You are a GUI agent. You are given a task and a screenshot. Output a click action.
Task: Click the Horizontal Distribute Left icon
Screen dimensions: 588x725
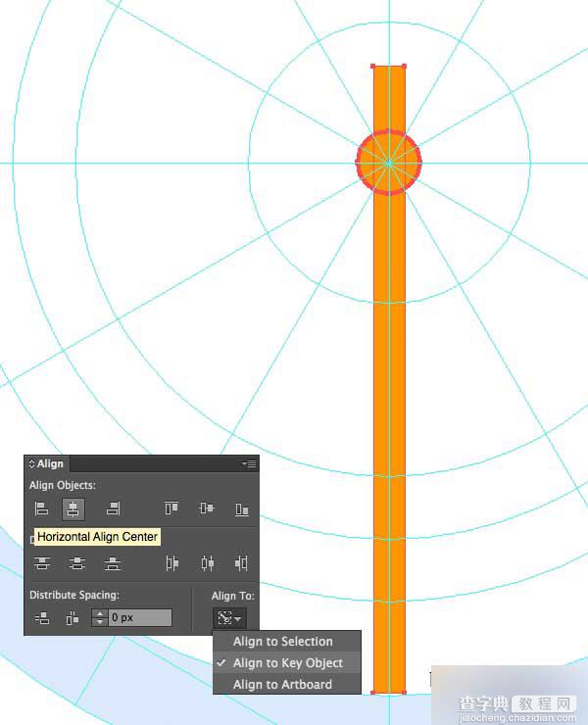[x=172, y=563]
